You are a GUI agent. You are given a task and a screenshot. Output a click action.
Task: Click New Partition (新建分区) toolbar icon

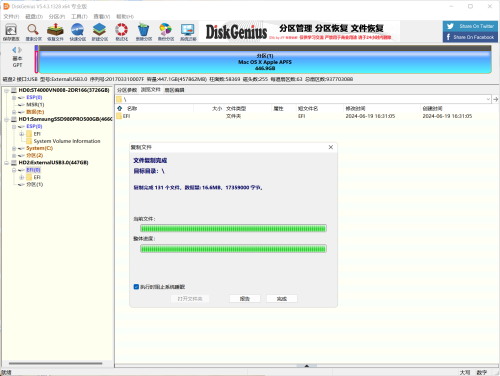[x=100, y=32]
